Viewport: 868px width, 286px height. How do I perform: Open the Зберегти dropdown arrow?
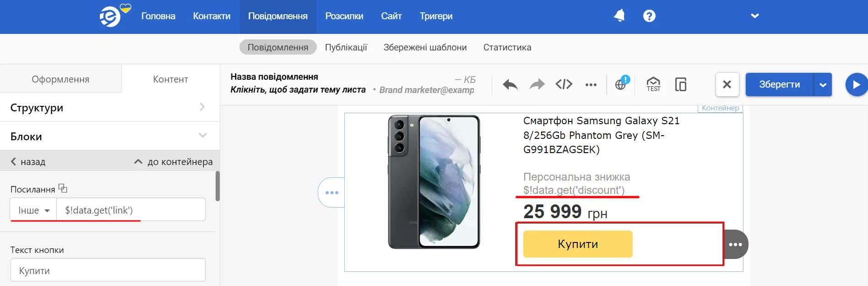(823, 85)
